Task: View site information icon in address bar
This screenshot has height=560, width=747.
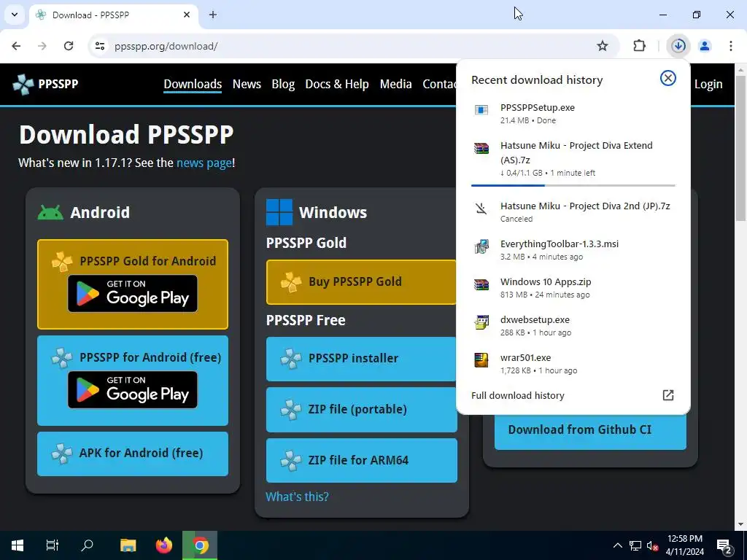Action: (99, 46)
